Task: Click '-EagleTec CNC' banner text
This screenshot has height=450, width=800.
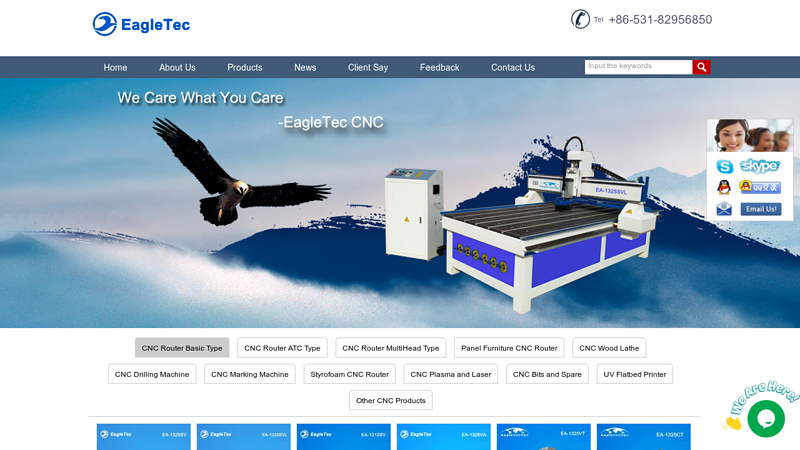Action: tap(331, 122)
